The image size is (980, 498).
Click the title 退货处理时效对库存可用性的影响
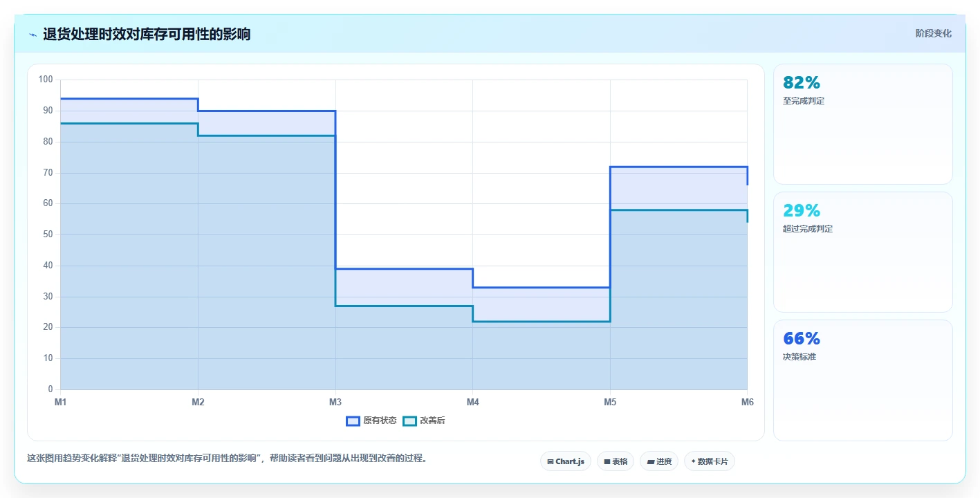point(147,35)
